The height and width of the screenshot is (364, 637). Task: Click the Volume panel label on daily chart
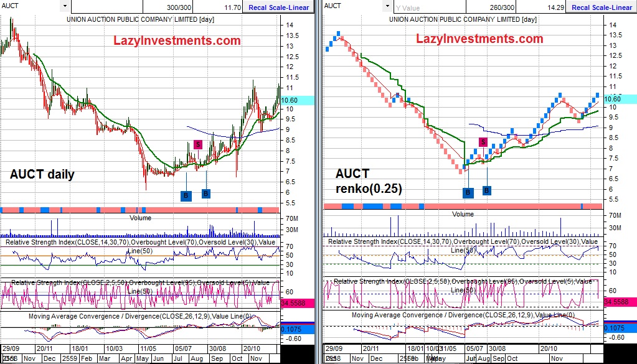(x=139, y=218)
